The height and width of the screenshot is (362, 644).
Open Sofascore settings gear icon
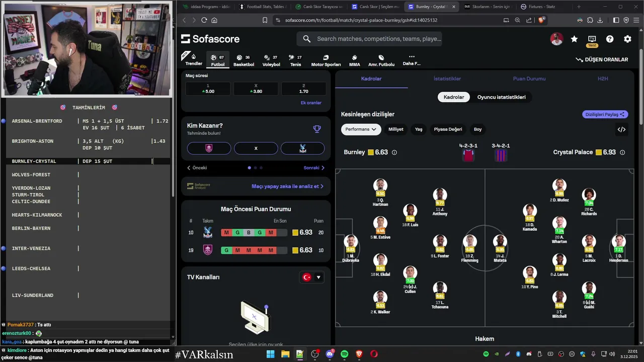(x=627, y=39)
